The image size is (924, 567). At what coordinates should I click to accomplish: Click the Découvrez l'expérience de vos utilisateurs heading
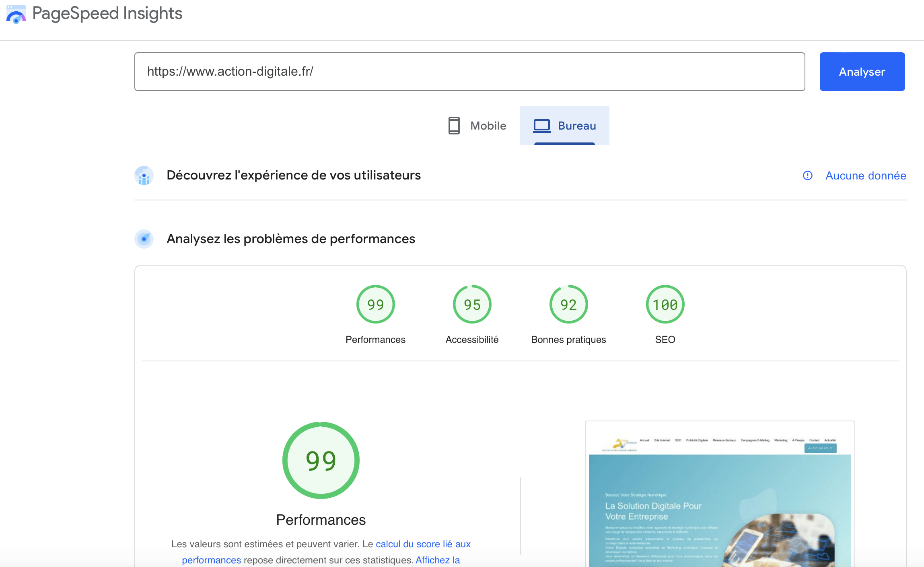(x=294, y=175)
